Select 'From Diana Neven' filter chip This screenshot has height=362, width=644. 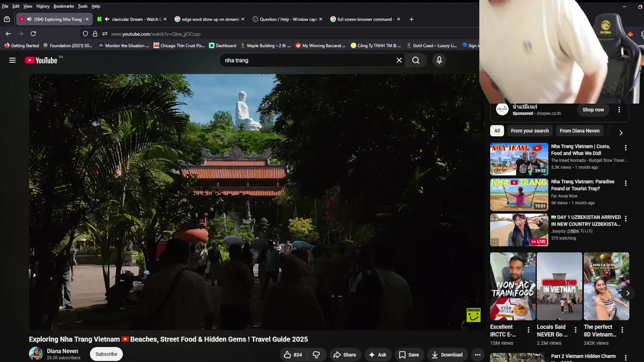[x=580, y=131]
